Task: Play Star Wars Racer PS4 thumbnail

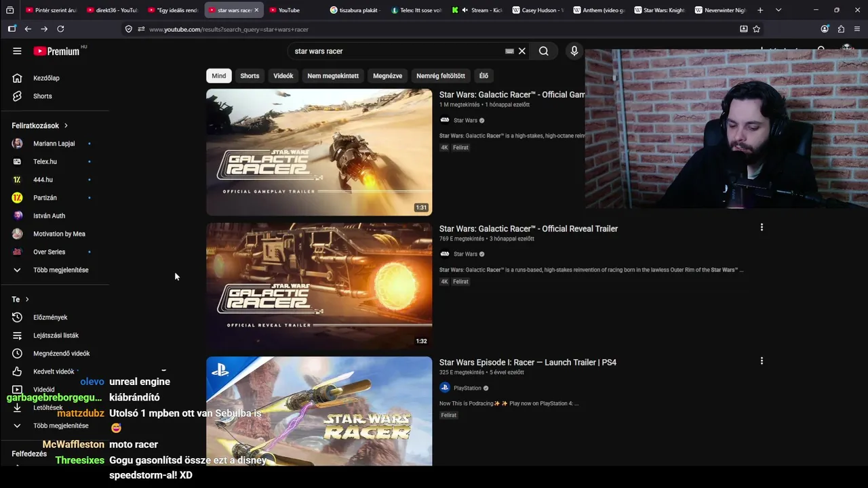Action: point(319,411)
